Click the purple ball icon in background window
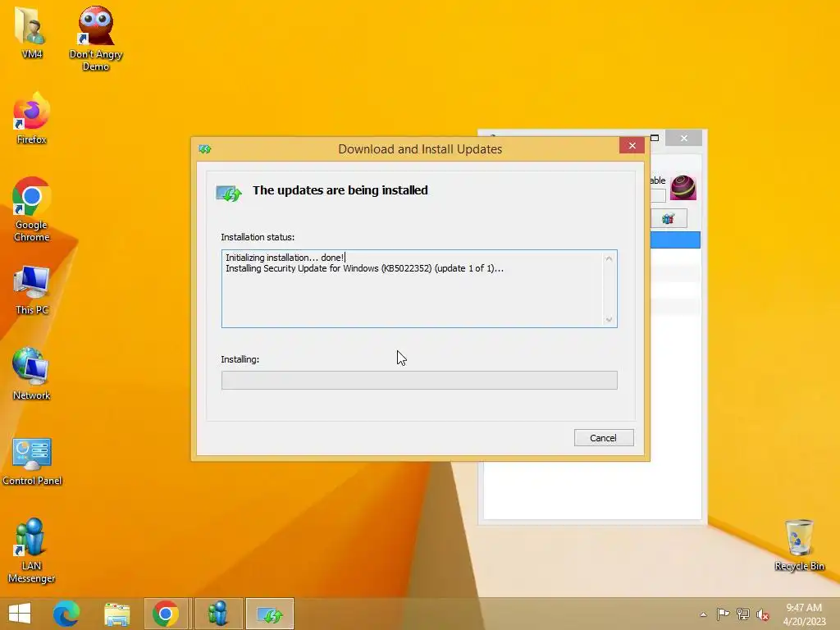 pos(683,188)
